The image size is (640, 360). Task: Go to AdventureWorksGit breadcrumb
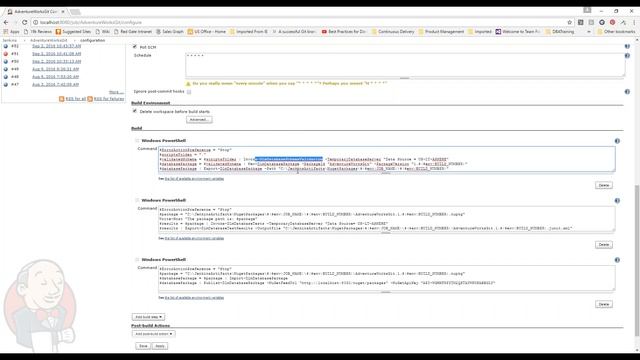point(49,40)
